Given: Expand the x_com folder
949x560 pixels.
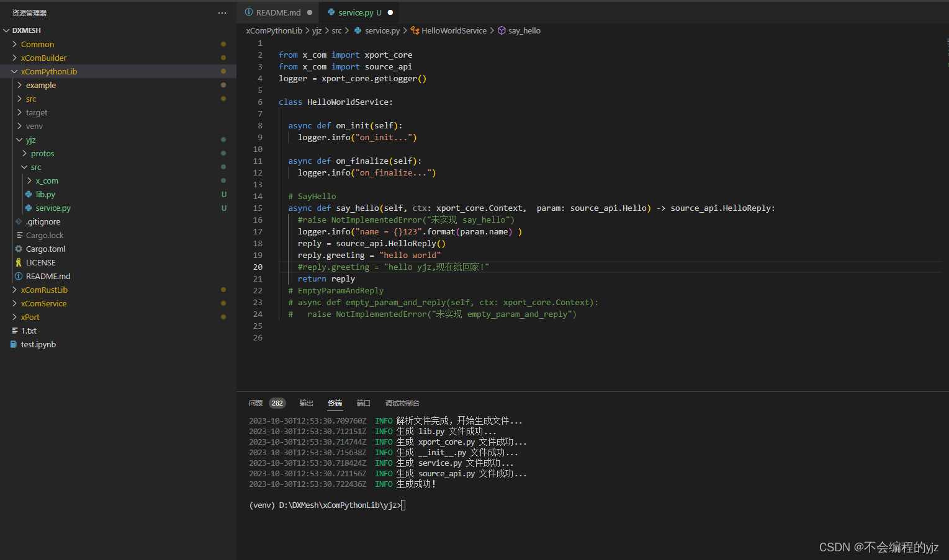Looking at the screenshot, I should click(x=29, y=180).
